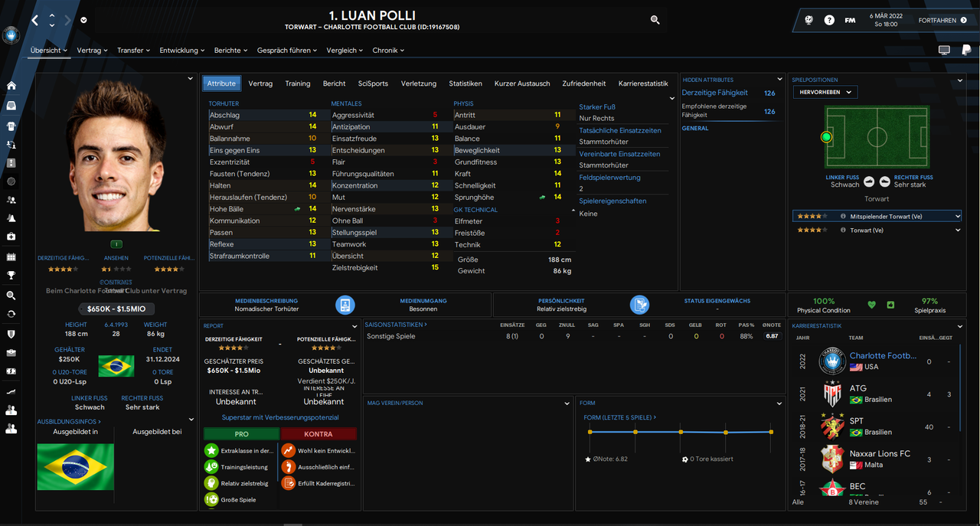
Task: Open the briefcase icon in the sidebar
Action: click(11, 353)
